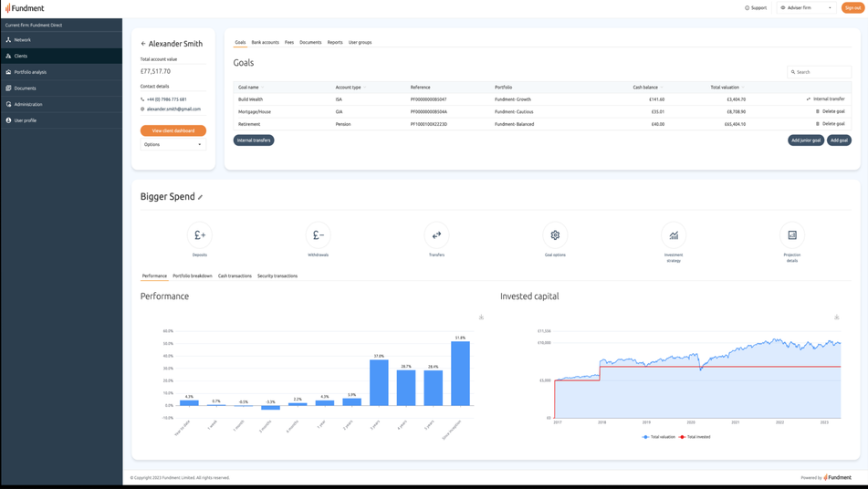The width and height of the screenshot is (868, 489).
Task: Open the Adviser firm dropdown
Action: [x=806, y=7]
